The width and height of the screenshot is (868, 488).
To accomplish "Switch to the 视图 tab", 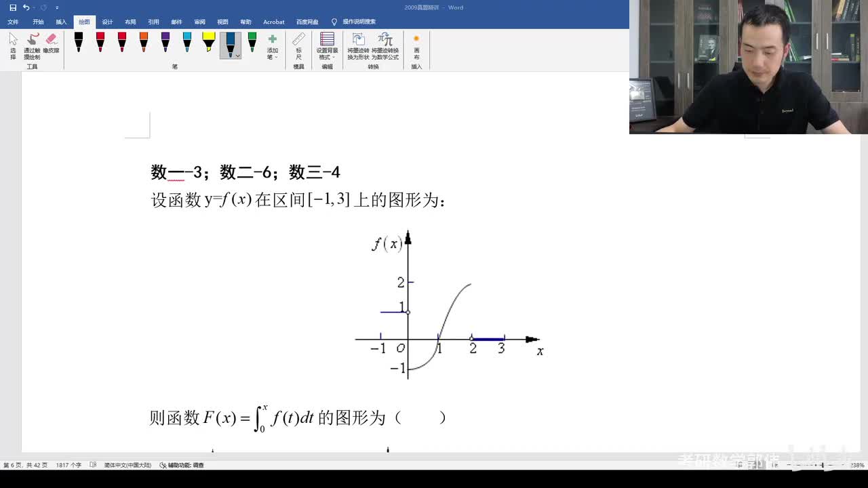I will coord(222,22).
